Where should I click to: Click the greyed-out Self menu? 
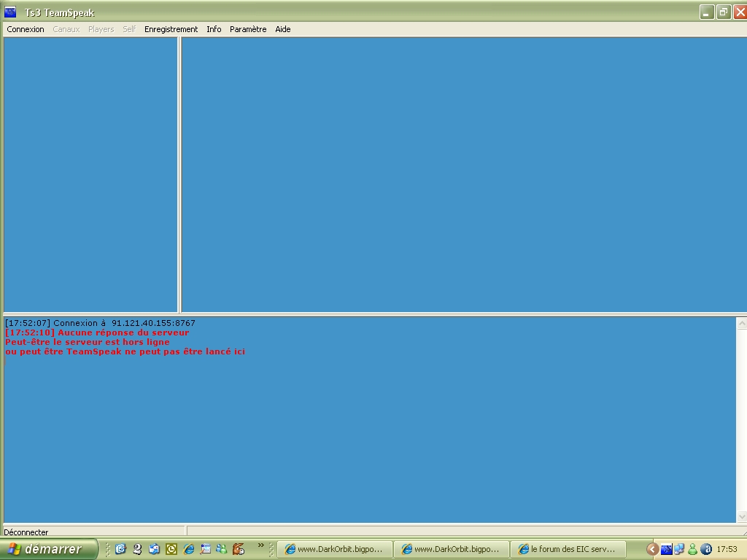129,29
